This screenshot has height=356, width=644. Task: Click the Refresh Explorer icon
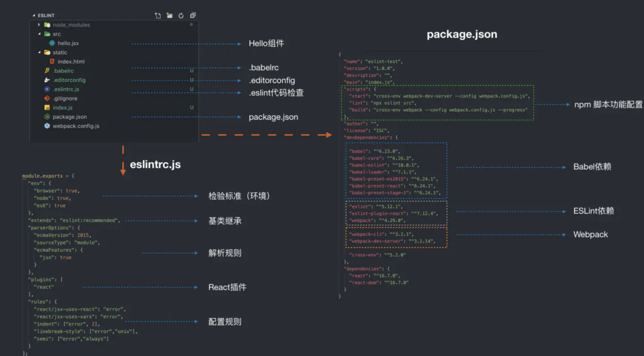coord(181,16)
